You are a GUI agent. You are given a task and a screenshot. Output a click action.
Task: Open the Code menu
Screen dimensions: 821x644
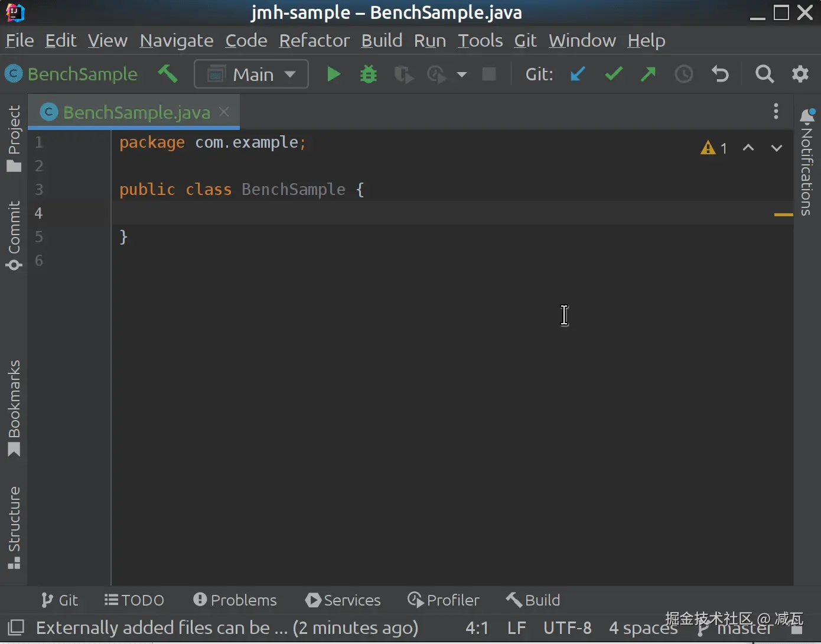[x=246, y=40]
